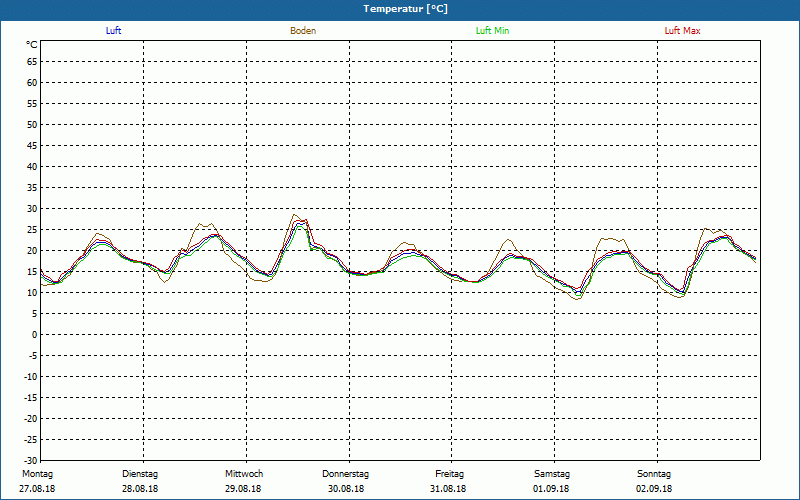The height and width of the screenshot is (500, 800).
Task: Click the '°C' axis unit label
Action: (32, 45)
